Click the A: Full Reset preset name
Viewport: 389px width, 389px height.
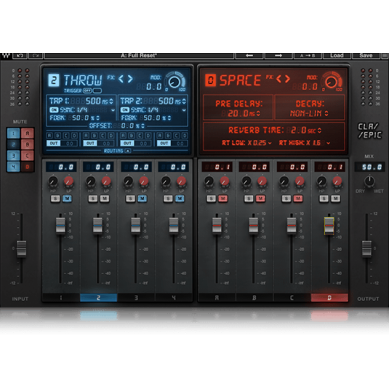coord(139,56)
